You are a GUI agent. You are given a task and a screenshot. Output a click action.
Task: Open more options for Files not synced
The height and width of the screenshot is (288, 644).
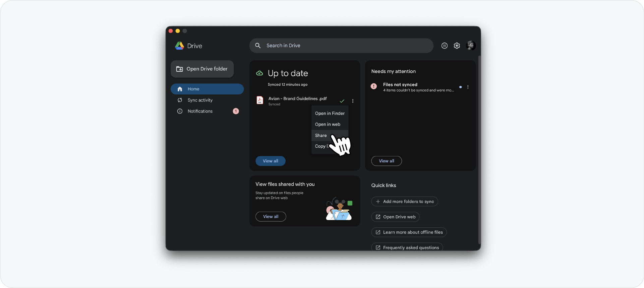pos(468,87)
